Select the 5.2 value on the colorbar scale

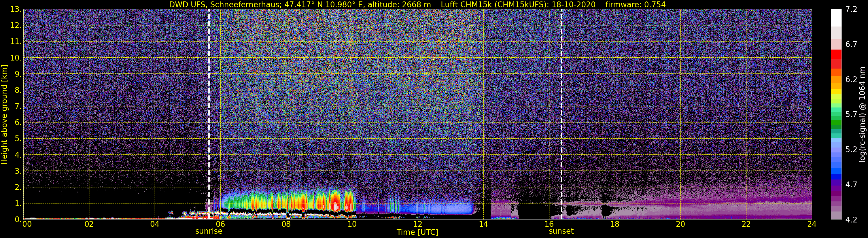point(851,150)
